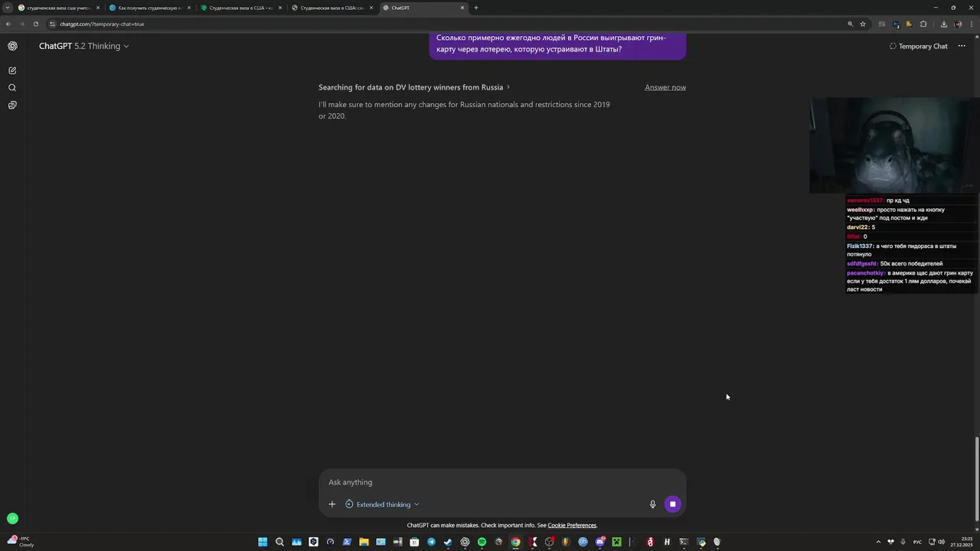Switch to the 'Как получить студенческую' tab

tap(149, 8)
